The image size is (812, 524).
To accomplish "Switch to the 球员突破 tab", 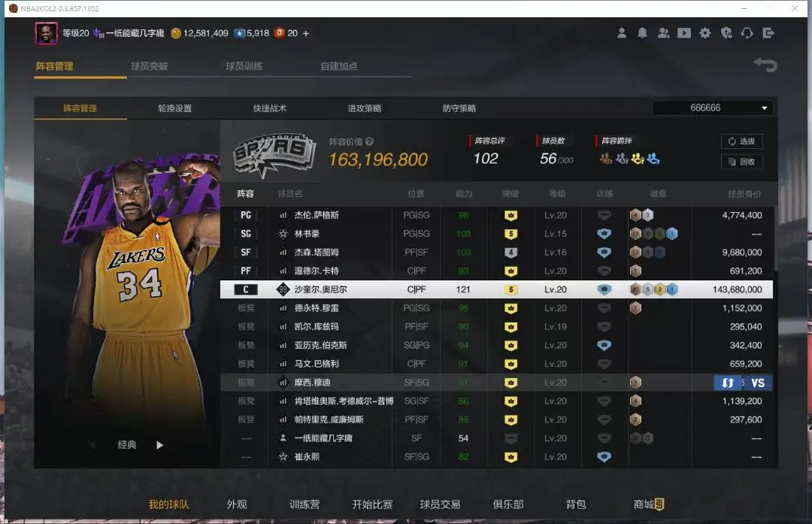I will tap(149, 66).
